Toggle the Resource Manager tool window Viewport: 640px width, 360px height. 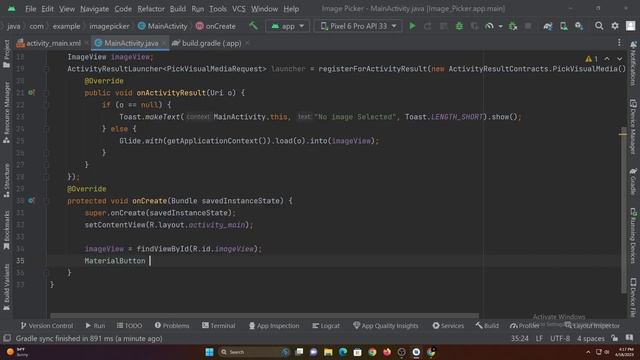(x=6, y=112)
